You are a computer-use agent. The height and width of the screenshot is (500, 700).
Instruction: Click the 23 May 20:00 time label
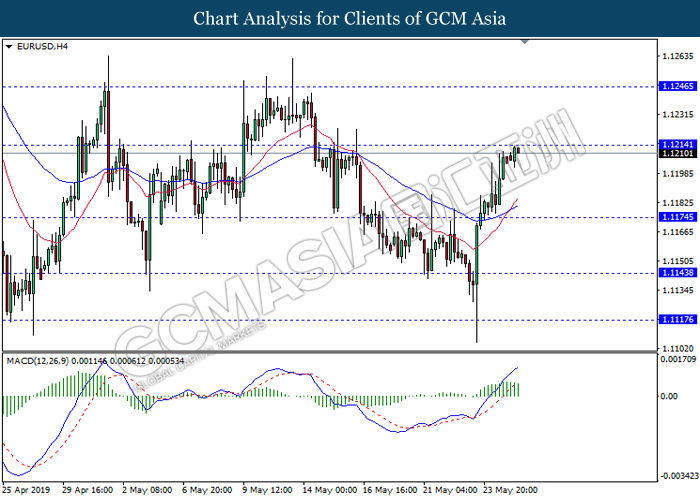tap(511, 490)
